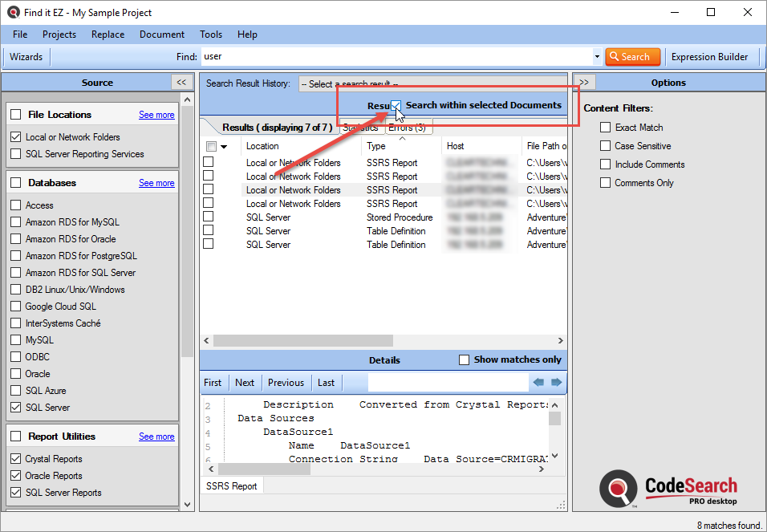
Task: Uncheck Local or Network Folders
Action: tap(16, 137)
